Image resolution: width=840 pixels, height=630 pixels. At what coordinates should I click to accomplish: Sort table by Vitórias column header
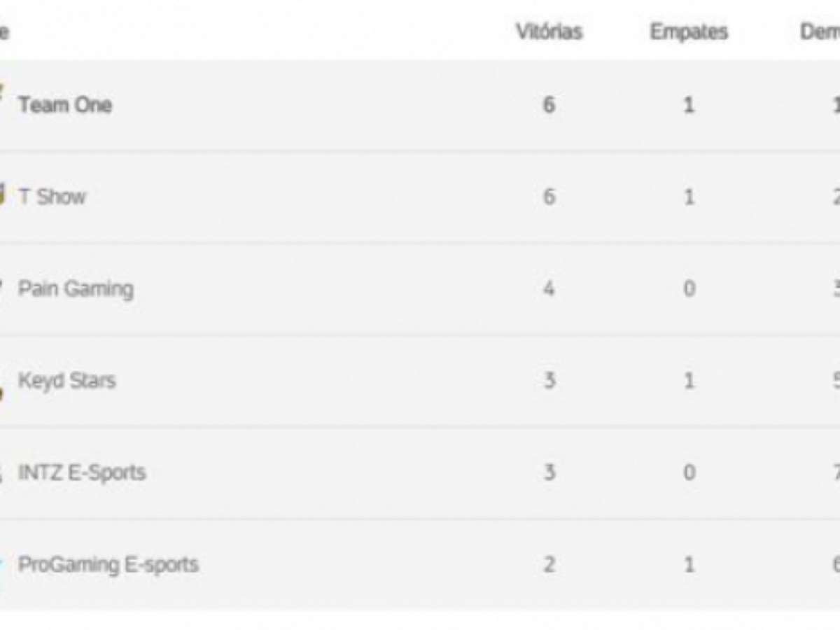click(549, 32)
